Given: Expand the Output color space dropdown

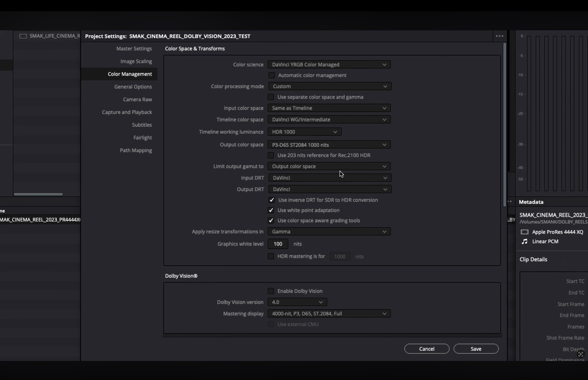Looking at the screenshot, I should (329, 145).
